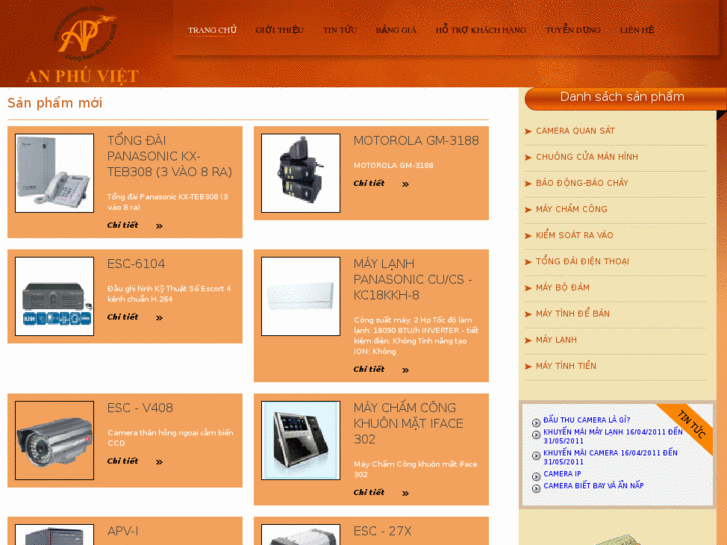
Task: Open the Giới Thiệu menu item
Action: 279,30
